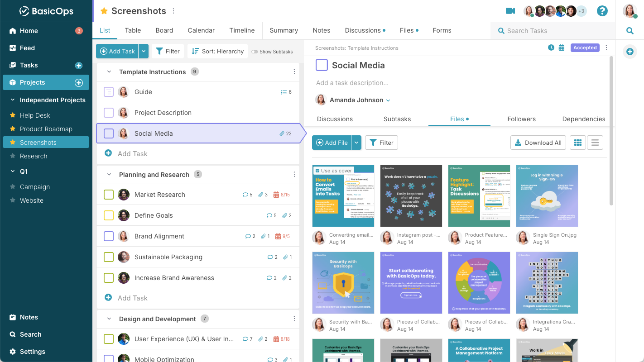Image resolution: width=644 pixels, height=362 pixels.
Task: Click the Accepted status badge
Action: [x=585, y=48]
